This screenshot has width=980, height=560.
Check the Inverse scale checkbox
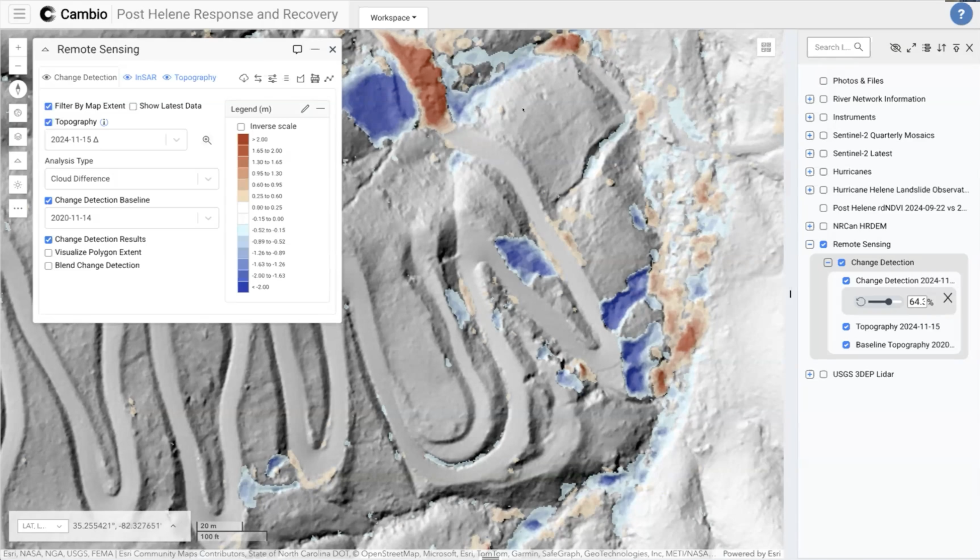(x=241, y=126)
